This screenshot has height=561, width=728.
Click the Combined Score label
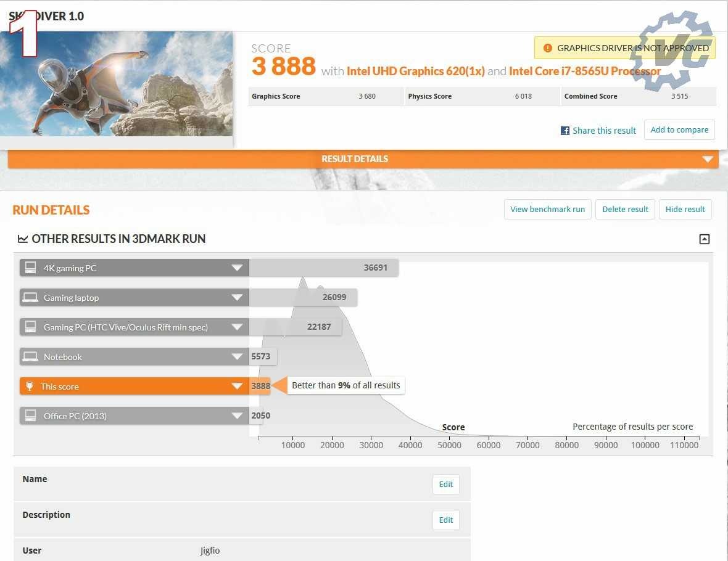pyautogui.click(x=590, y=97)
